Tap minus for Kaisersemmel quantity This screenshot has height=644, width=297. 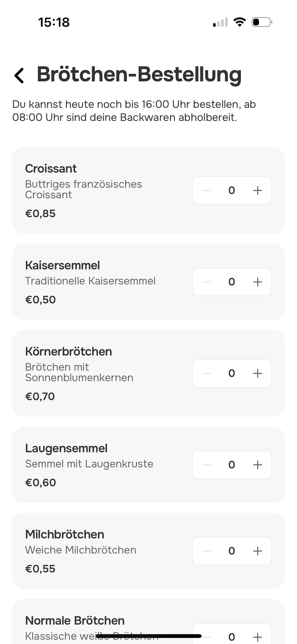tap(206, 282)
